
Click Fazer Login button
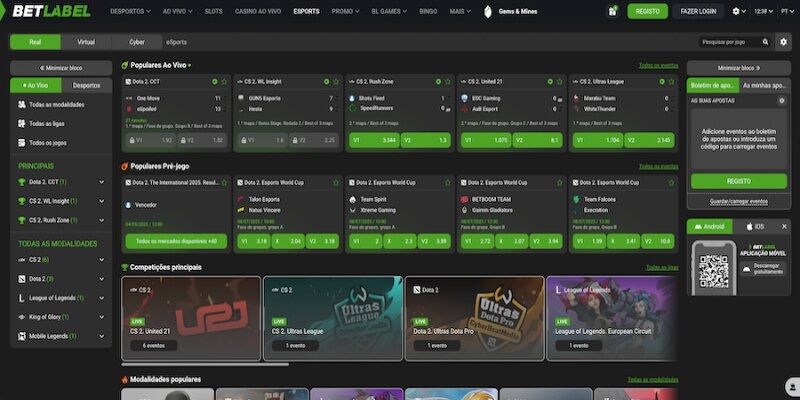698,11
